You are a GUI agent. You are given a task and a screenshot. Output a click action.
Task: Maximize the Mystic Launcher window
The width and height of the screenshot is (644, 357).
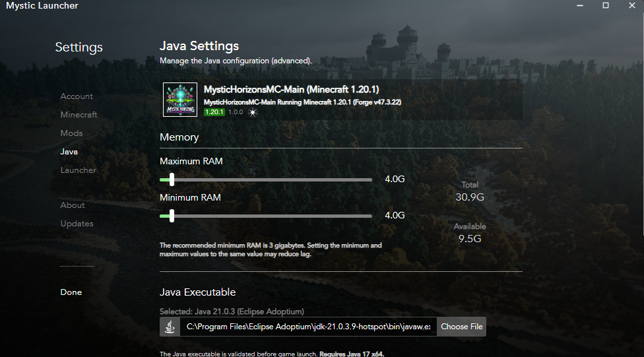[606, 5]
